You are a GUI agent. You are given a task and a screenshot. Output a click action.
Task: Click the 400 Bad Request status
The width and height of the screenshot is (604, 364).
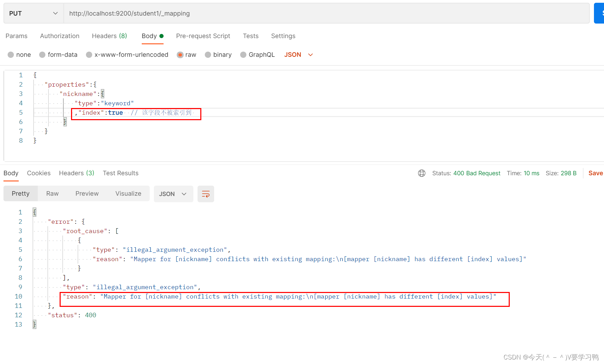pyautogui.click(x=477, y=173)
